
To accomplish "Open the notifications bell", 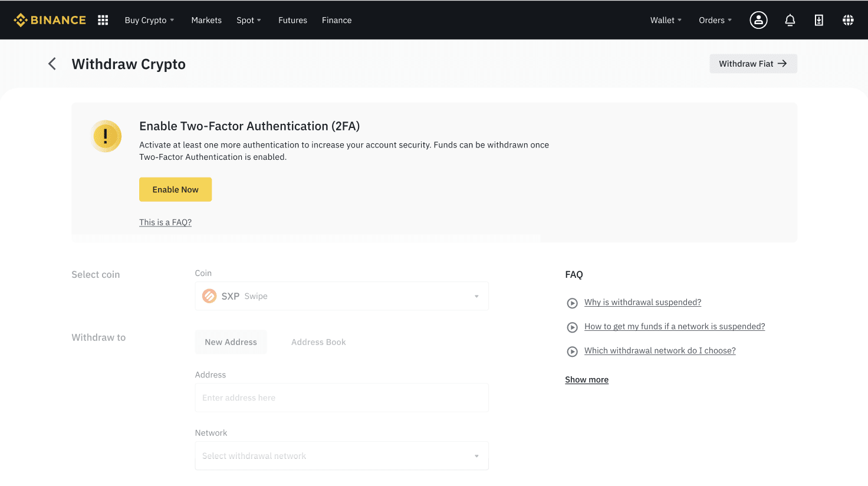I will click(x=790, y=20).
